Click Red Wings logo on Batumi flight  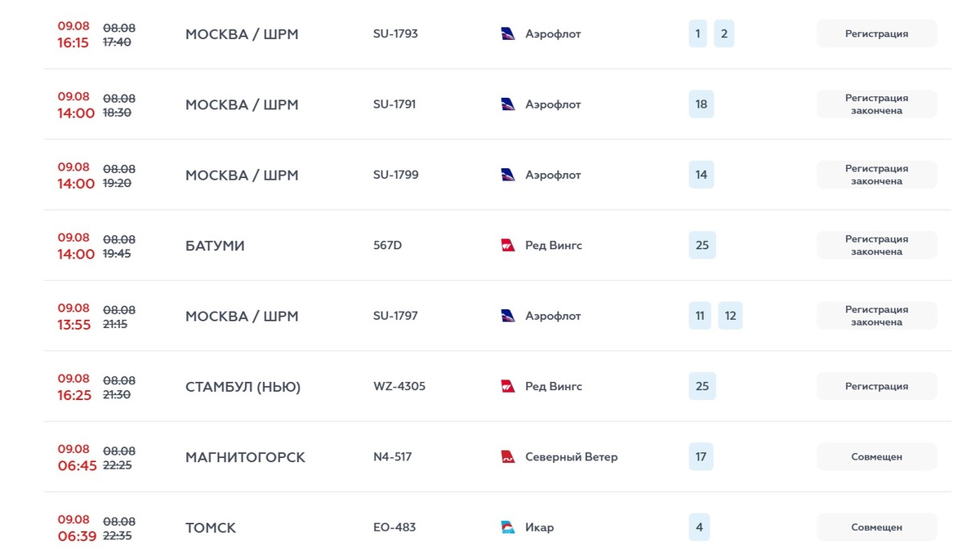point(508,246)
